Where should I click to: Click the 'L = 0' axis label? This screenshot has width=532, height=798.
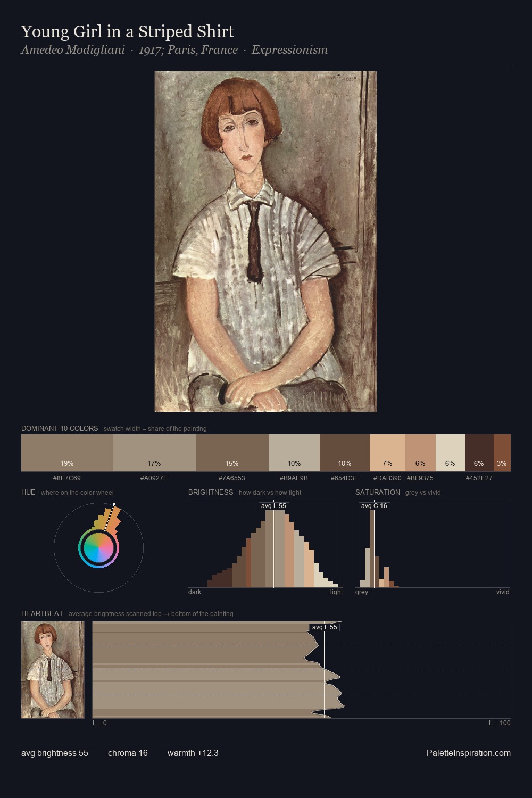[99, 722]
